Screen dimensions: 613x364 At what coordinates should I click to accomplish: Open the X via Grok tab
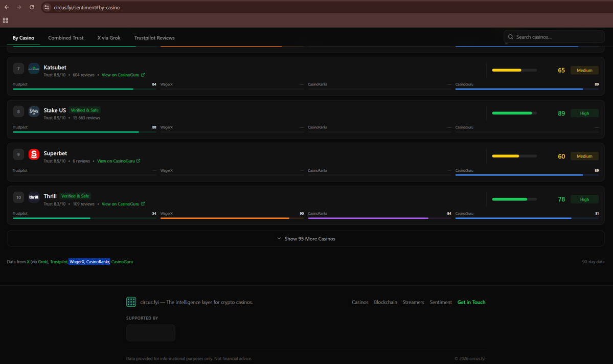(x=109, y=38)
